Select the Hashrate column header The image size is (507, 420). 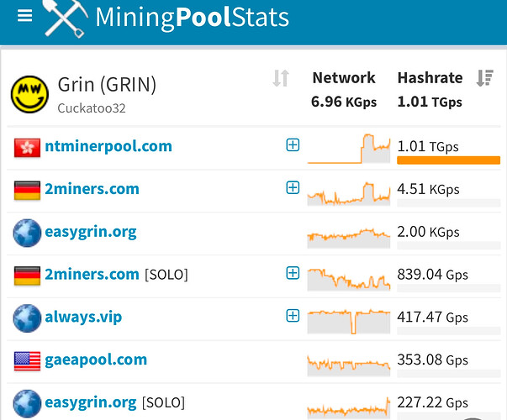tap(430, 78)
